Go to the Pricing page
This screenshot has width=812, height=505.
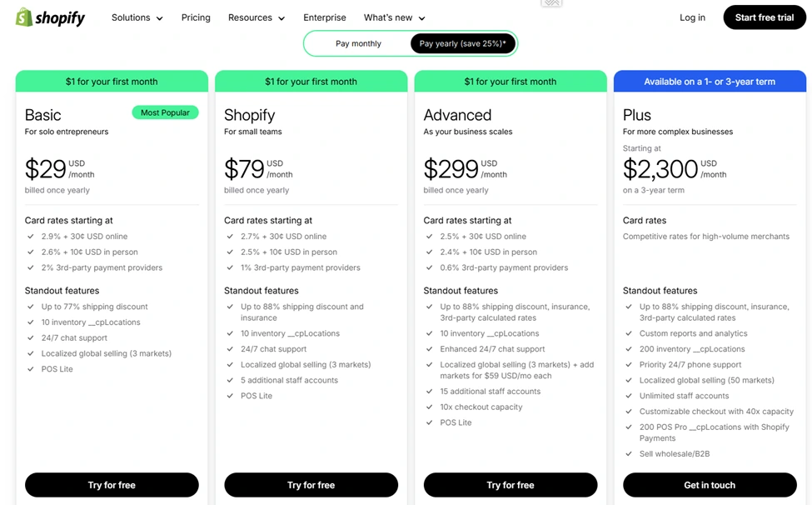click(x=196, y=17)
